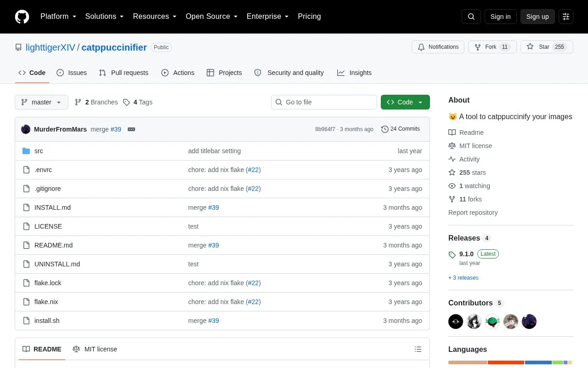588x368 pixels.
Task: Expand the Open Source menu
Action: pos(212,17)
